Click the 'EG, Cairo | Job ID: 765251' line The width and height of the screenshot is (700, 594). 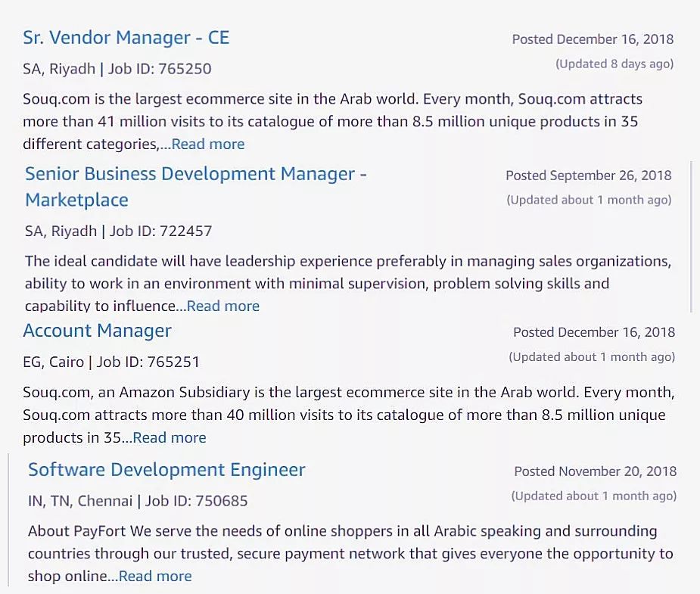click(111, 362)
